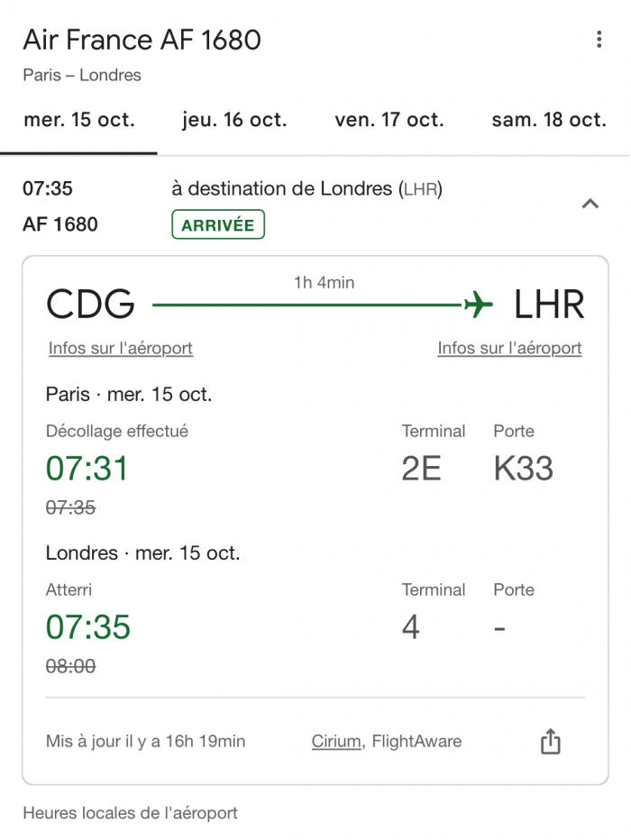Select the ven. 17 oct. tab
The height and width of the screenshot is (840, 631).
coord(389,120)
